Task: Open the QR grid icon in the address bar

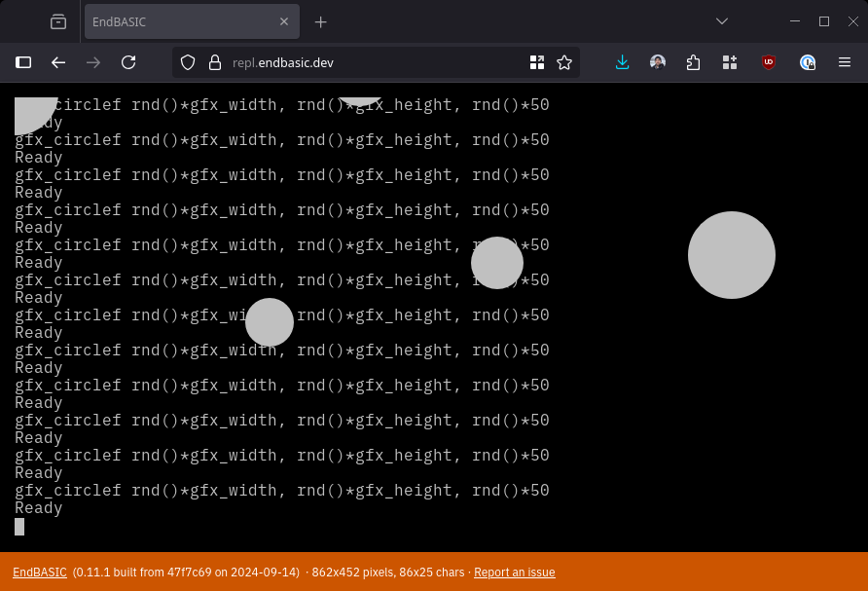Action: click(537, 62)
